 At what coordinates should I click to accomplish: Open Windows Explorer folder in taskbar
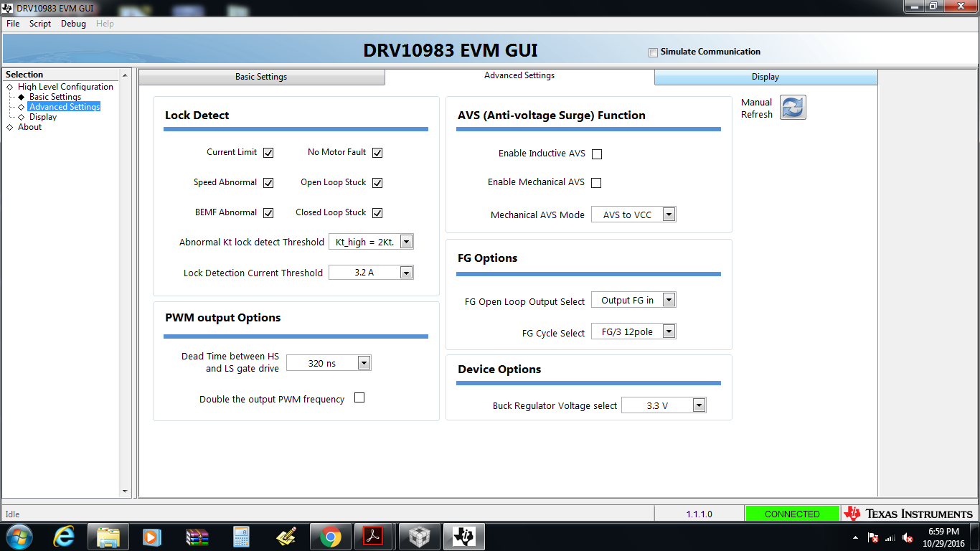[108, 536]
